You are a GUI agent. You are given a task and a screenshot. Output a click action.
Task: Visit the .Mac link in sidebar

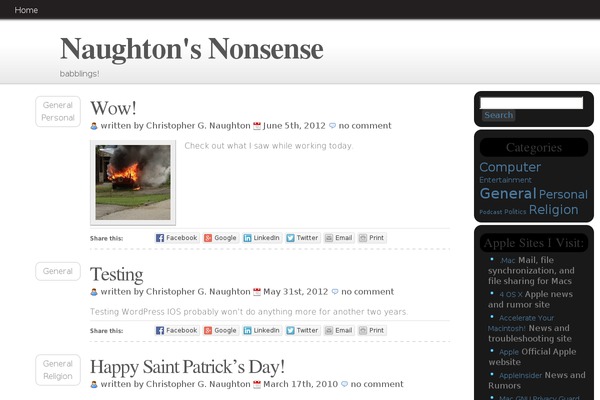tap(508, 261)
